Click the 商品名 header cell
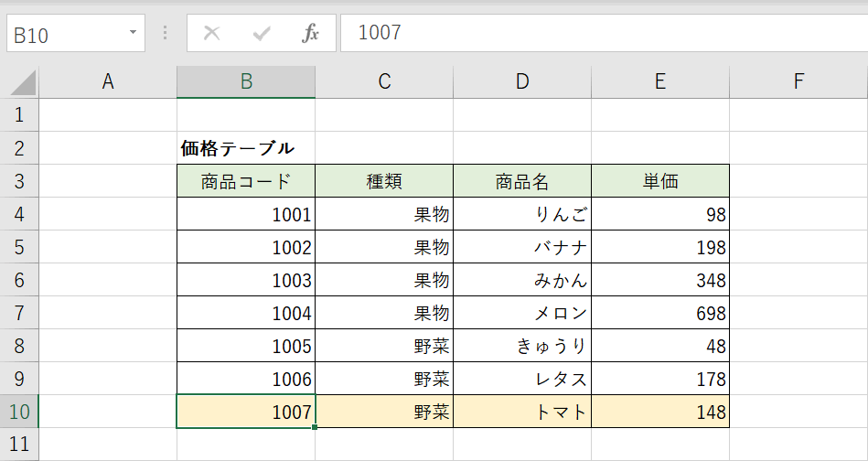The width and height of the screenshot is (868, 461). pos(522,181)
